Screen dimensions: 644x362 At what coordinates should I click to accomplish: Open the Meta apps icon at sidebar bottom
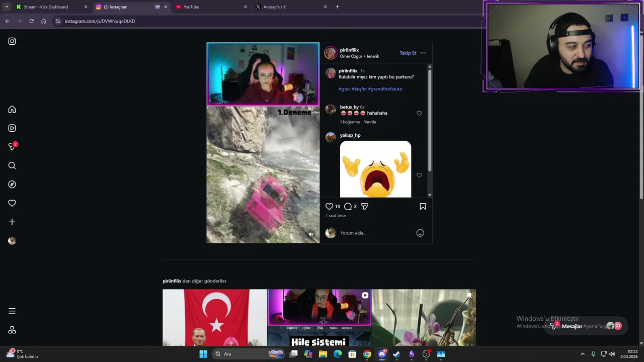[x=12, y=330]
